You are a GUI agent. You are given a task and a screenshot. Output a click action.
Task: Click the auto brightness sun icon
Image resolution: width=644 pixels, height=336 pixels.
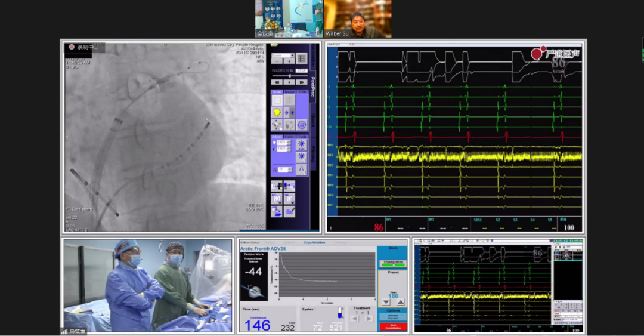tap(302, 145)
